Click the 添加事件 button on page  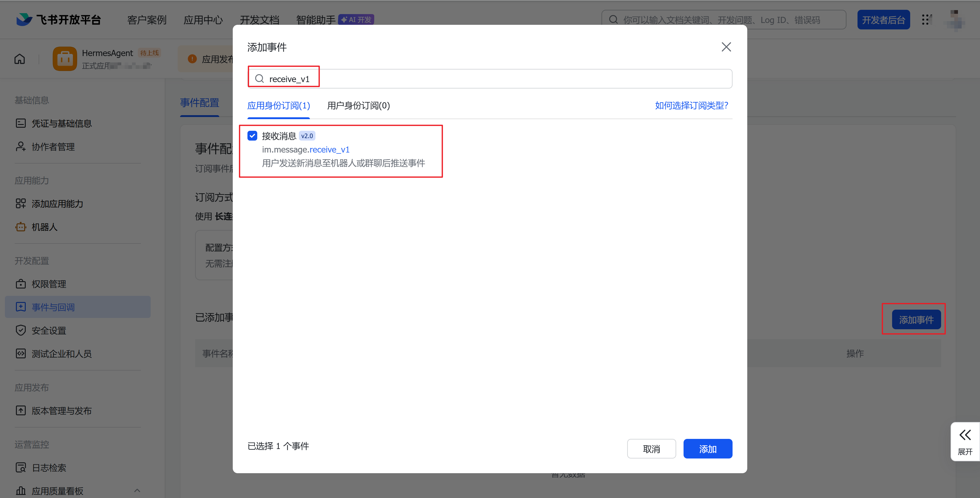click(916, 319)
